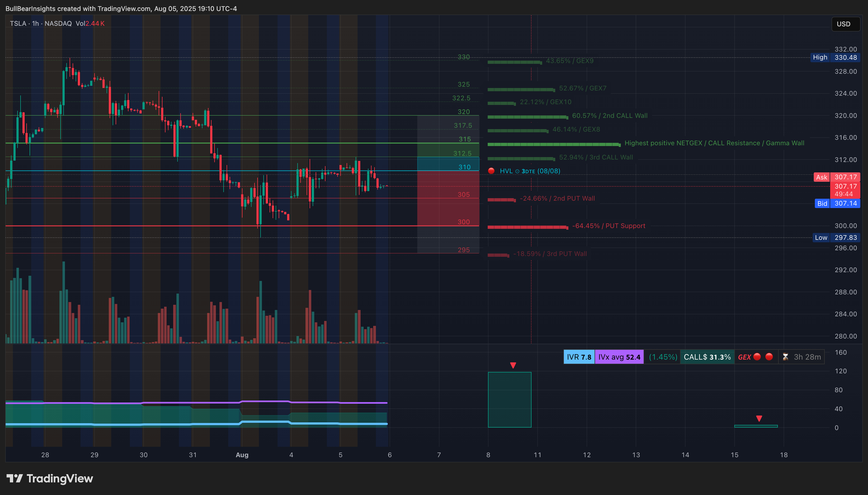The width and height of the screenshot is (868, 495).
Task: Select the CALL$ 31.3% badge
Action: click(707, 357)
